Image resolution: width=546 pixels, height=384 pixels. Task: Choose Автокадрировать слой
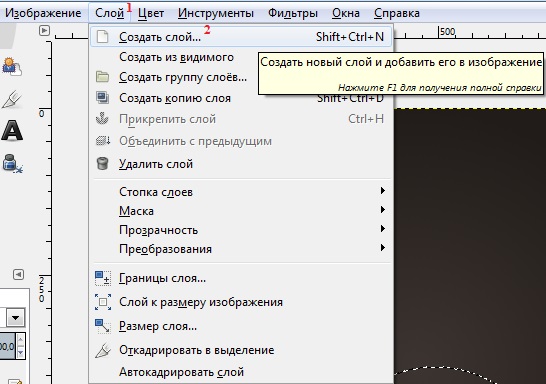[241, 372]
